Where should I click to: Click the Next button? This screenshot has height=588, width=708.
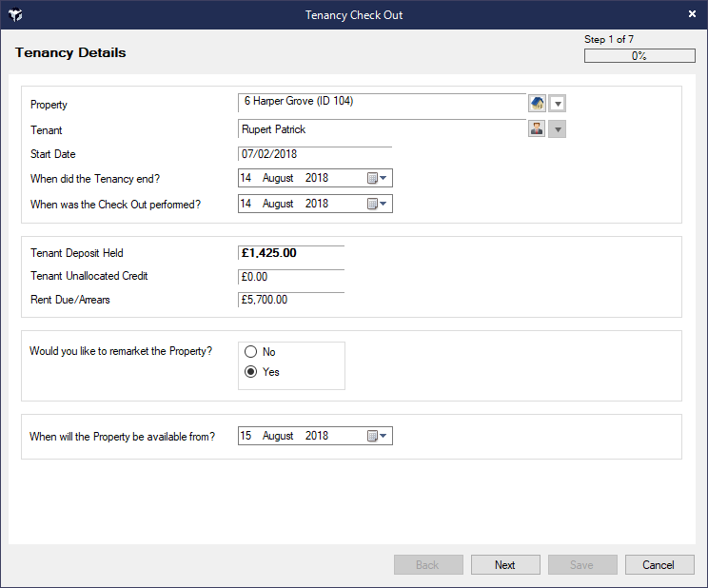(505, 565)
